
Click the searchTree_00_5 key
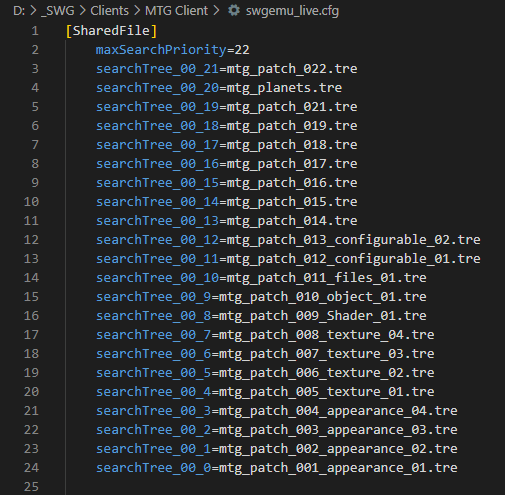click(154, 373)
